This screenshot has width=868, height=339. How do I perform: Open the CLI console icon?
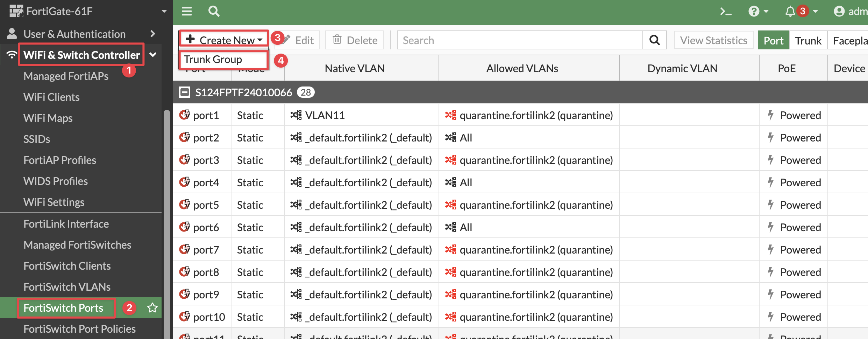[726, 12]
